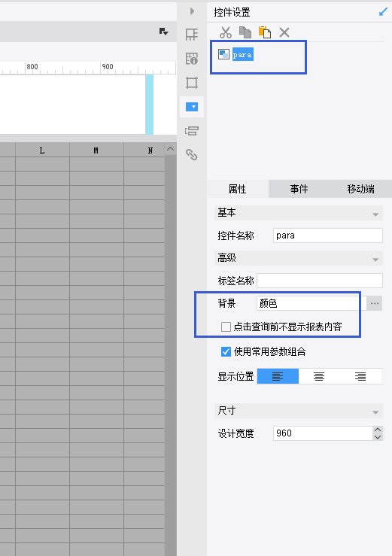Screen dimensions: 392x556
Task: Increase 设计宽度 with up stepper
Action: [378, 430]
